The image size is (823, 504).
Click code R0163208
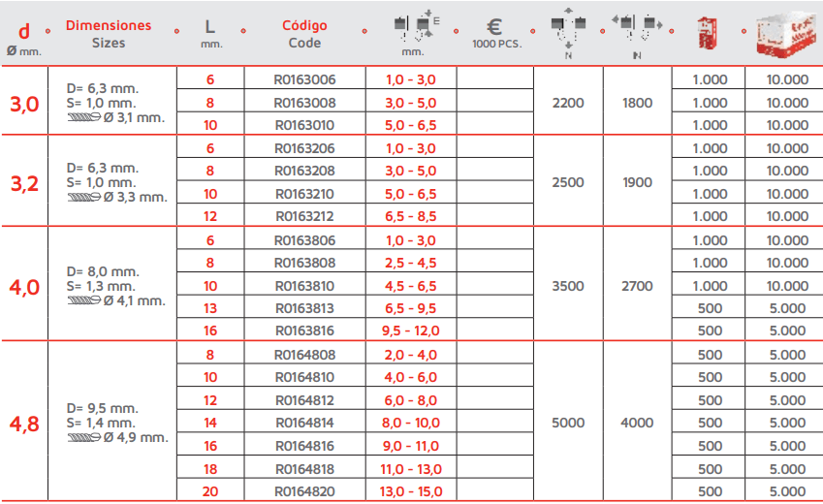(x=304, y=172)
